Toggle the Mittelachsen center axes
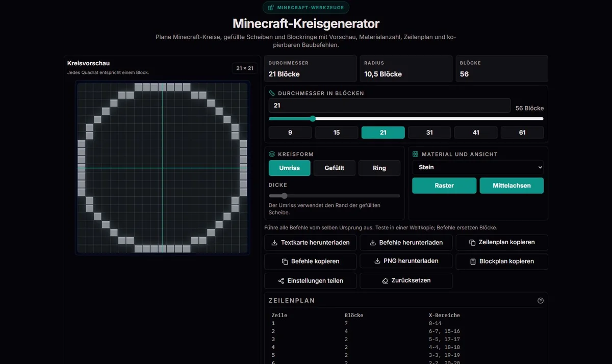Viewport: 612px width, 364px height. (x=512, y=186)
